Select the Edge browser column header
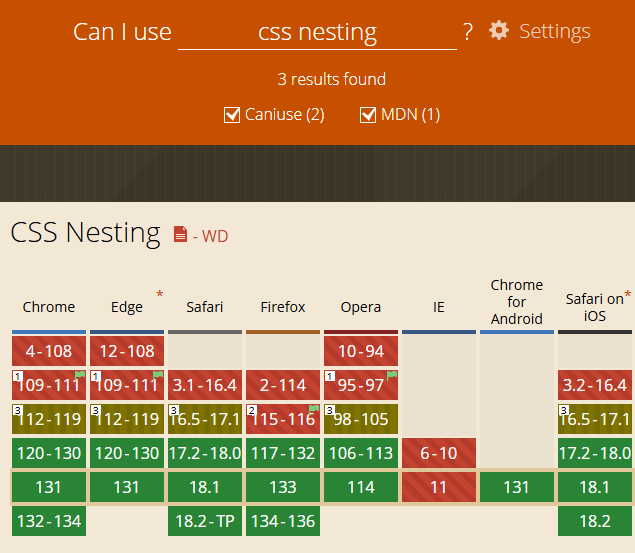 (x=127, y=307)
